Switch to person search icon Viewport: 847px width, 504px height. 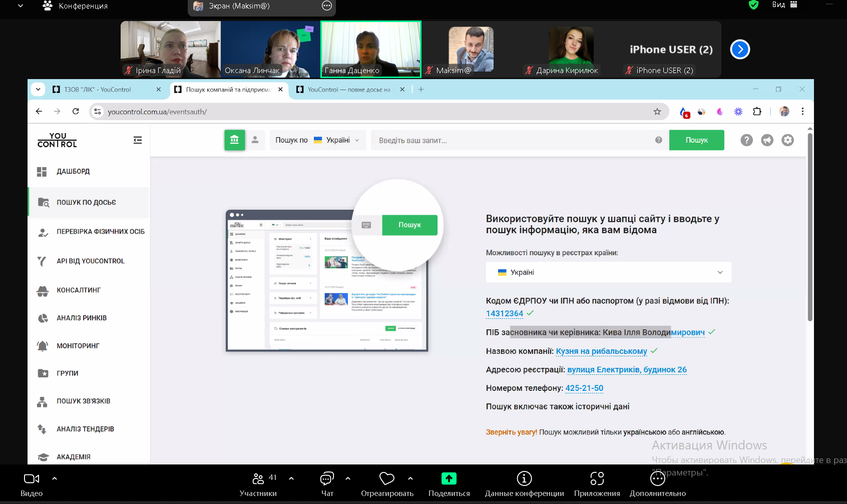[x=255, y=140]
